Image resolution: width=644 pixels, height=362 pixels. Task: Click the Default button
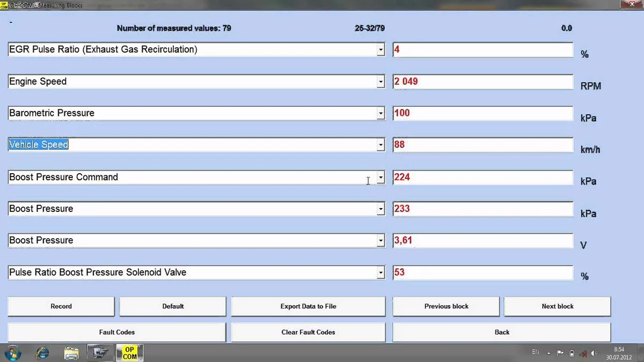[x=173, y=306]
